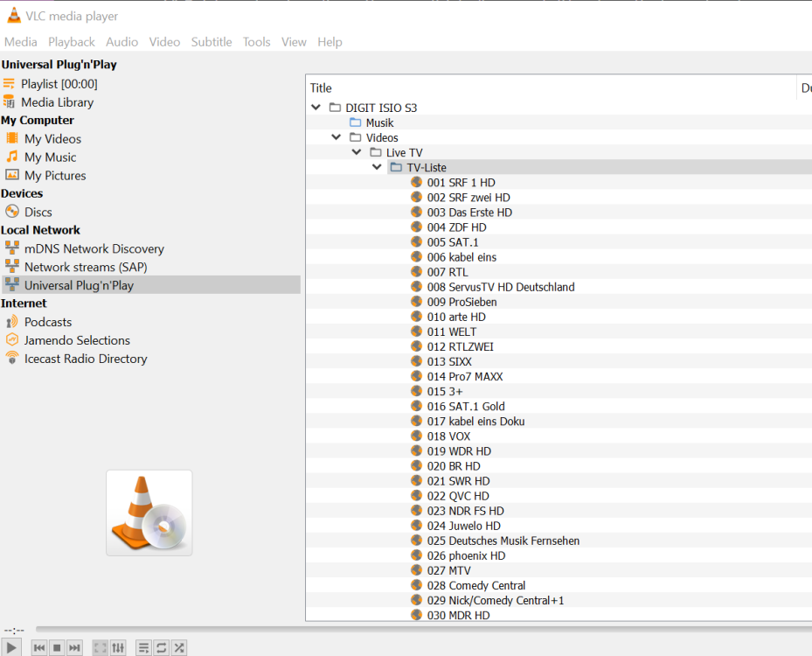Click stream icon of 005 SAT.1
This screenshot has width=812, height=656.
[416, 242]
